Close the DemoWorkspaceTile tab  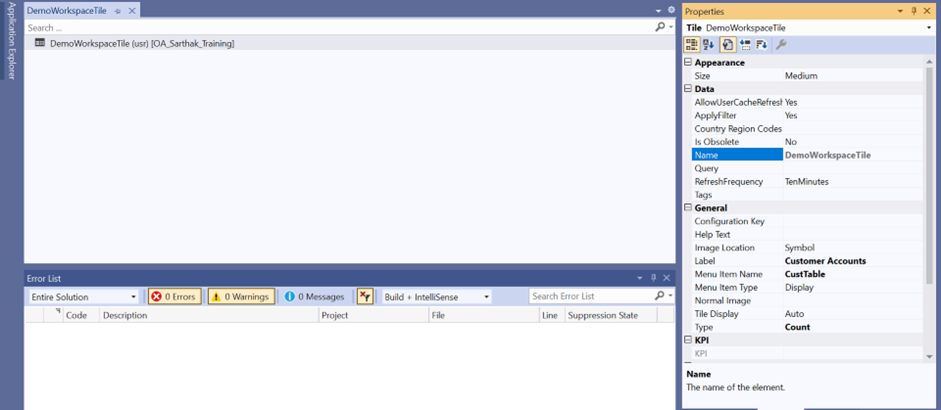tap(132, 11)
